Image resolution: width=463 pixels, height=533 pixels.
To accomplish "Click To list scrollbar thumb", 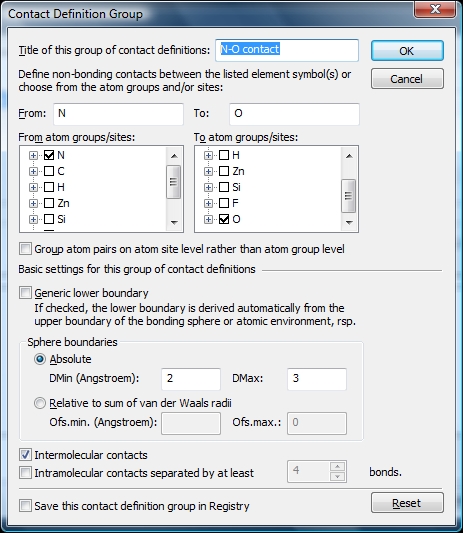I will tap(349, 196).
